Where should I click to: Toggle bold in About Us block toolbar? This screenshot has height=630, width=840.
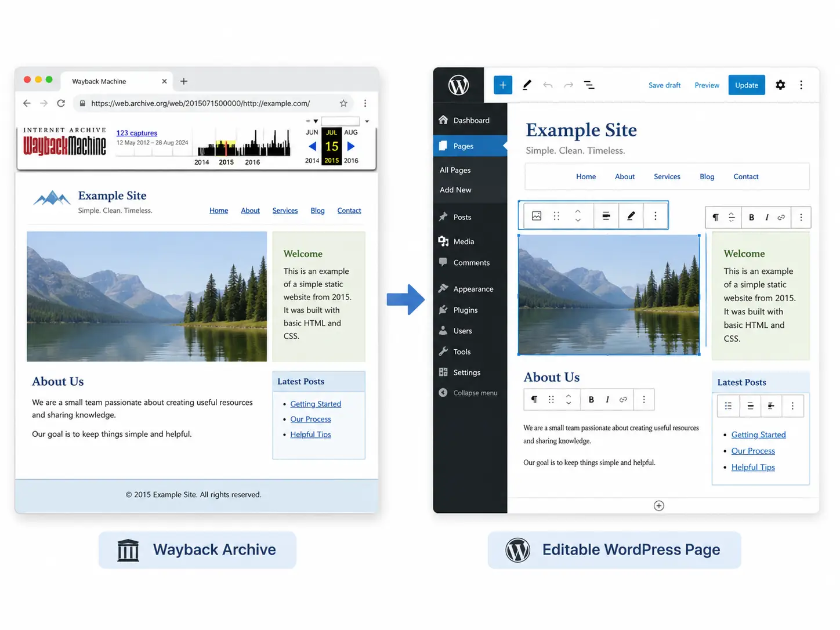[591, 399]
